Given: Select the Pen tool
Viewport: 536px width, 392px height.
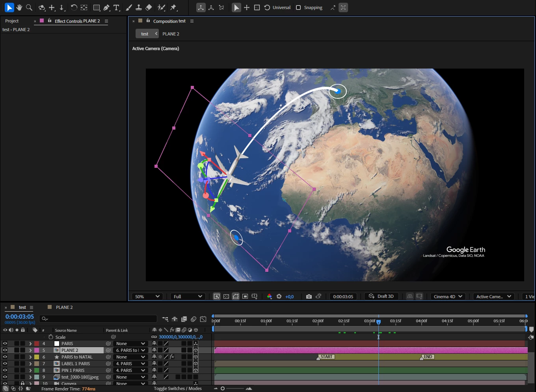Looking at the screenshot, I should pos(106,7).
